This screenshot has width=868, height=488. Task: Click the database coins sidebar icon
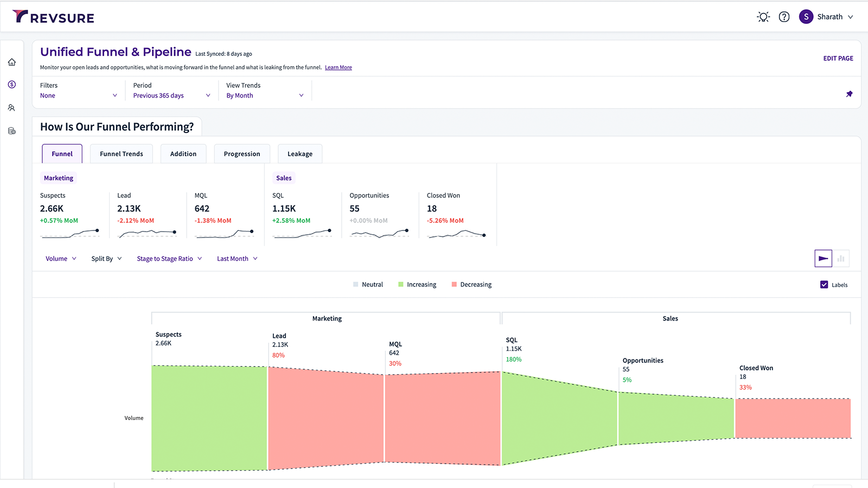click(x=12, y=131)
